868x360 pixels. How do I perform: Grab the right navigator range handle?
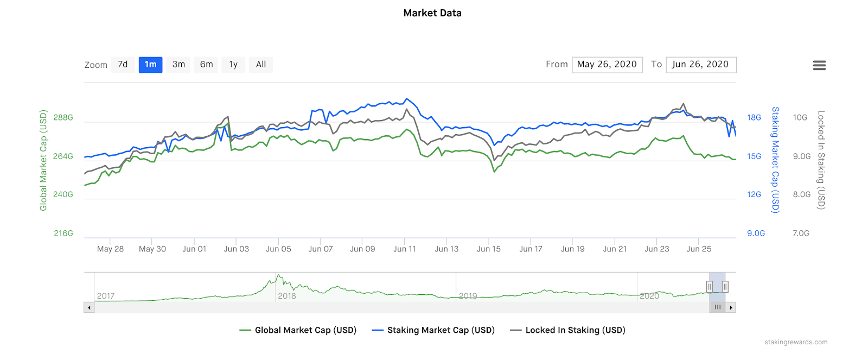click(725, 287)
